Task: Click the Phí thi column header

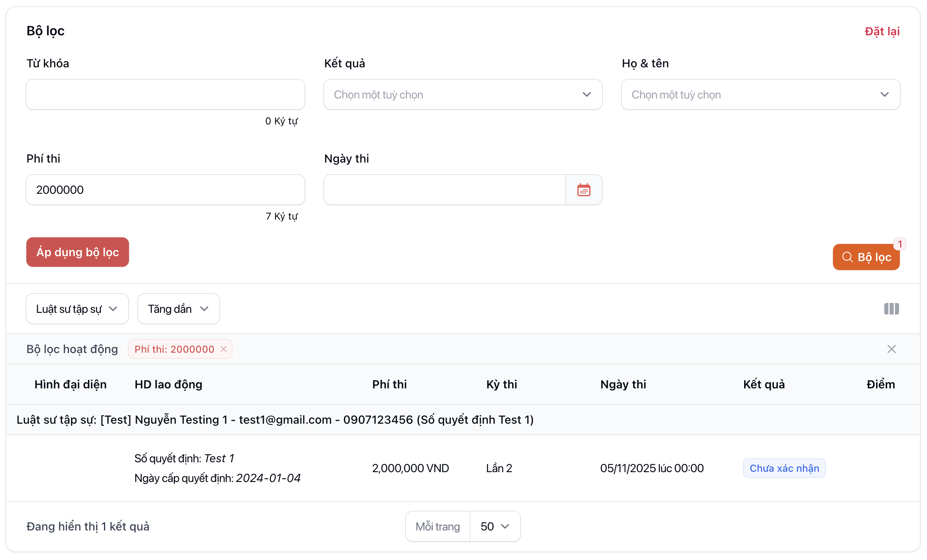Action: click(389, 384)
